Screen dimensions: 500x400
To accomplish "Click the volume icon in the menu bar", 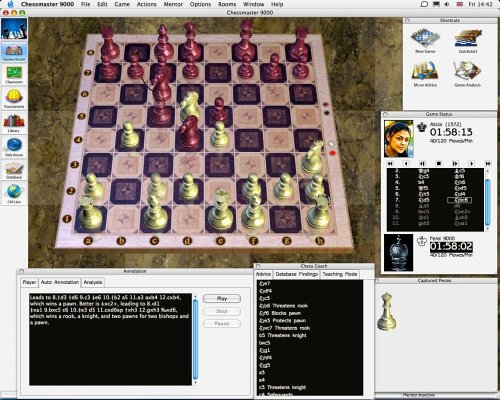I will pyautogui.click(x=447, y=4).
